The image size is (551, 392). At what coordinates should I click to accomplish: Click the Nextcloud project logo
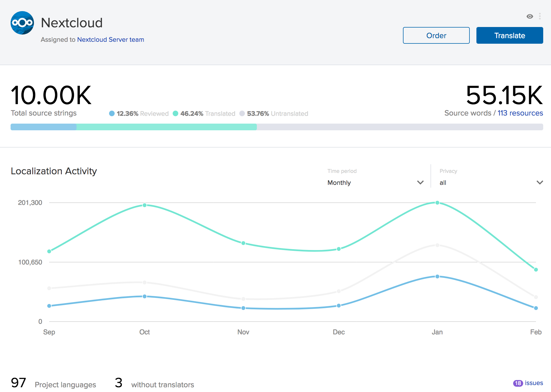(22, 23)
